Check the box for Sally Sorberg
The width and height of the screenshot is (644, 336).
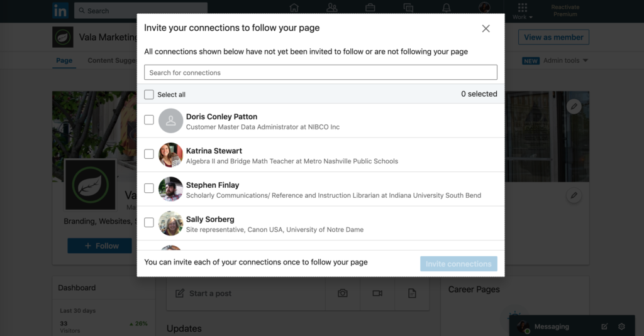(149, 222)
